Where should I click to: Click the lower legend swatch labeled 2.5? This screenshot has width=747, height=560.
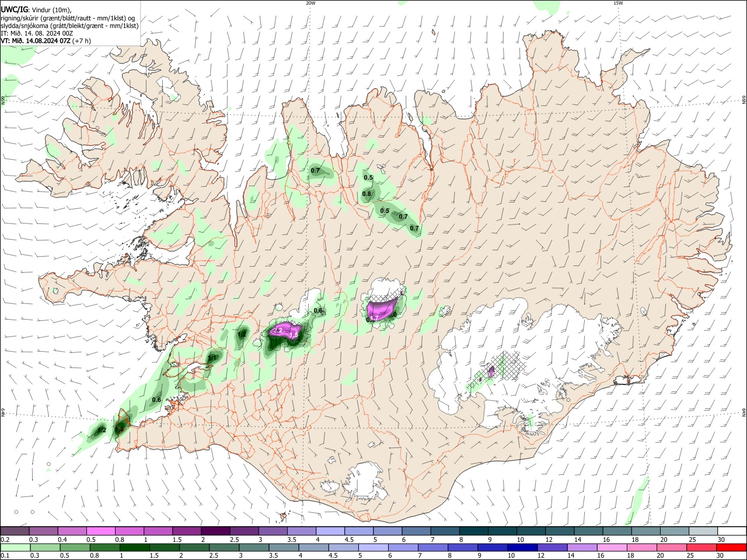[224, 547]
